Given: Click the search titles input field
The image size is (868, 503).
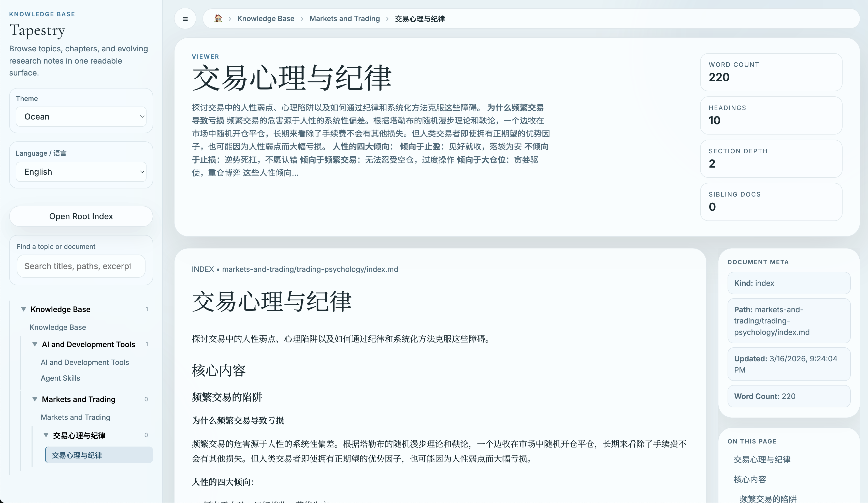Looking at the screenshot, I should pos(81,266).
